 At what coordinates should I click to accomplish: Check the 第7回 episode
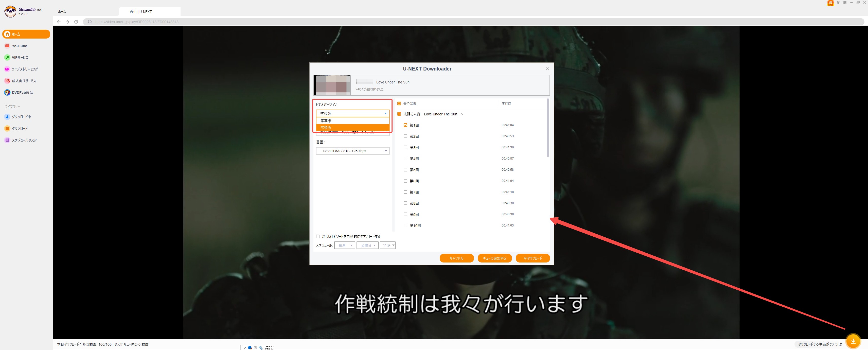coord(405,192)
